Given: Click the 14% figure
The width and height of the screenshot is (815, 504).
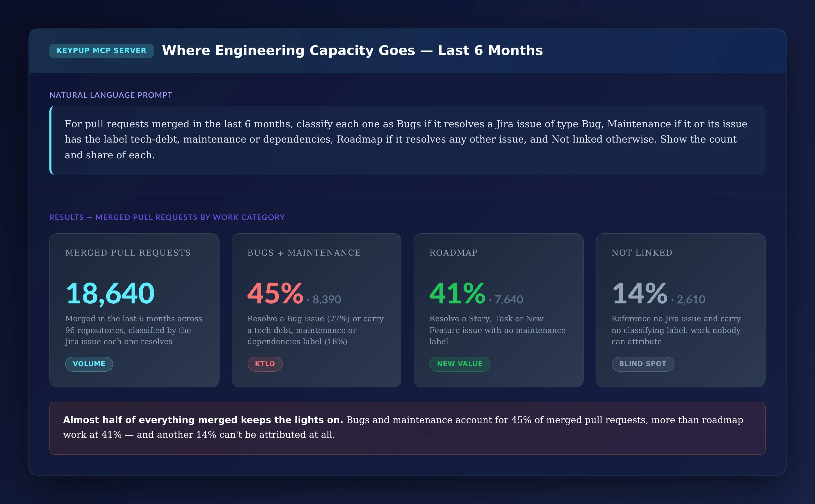Looking at the screenshot, I should click(x=640, y=293).
